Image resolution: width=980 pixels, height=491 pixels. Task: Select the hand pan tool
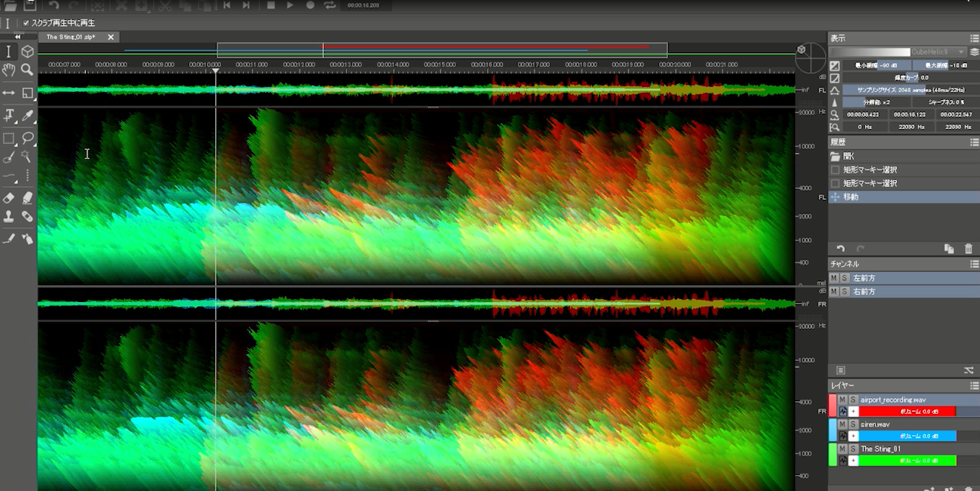[8, 70]
